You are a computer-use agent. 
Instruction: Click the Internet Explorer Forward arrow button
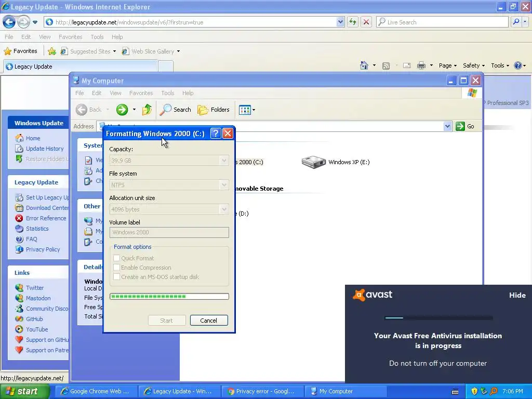tap(23, 22)
